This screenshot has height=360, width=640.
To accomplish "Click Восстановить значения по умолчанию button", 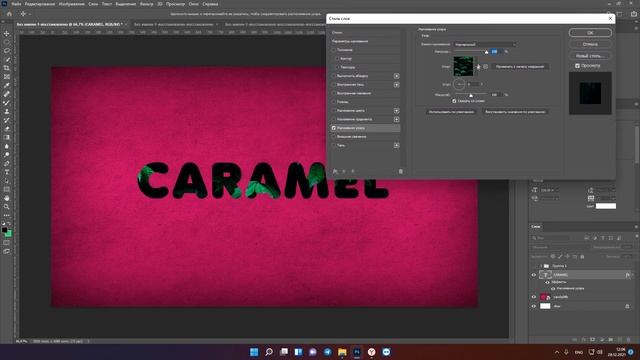I will [515, 111].
